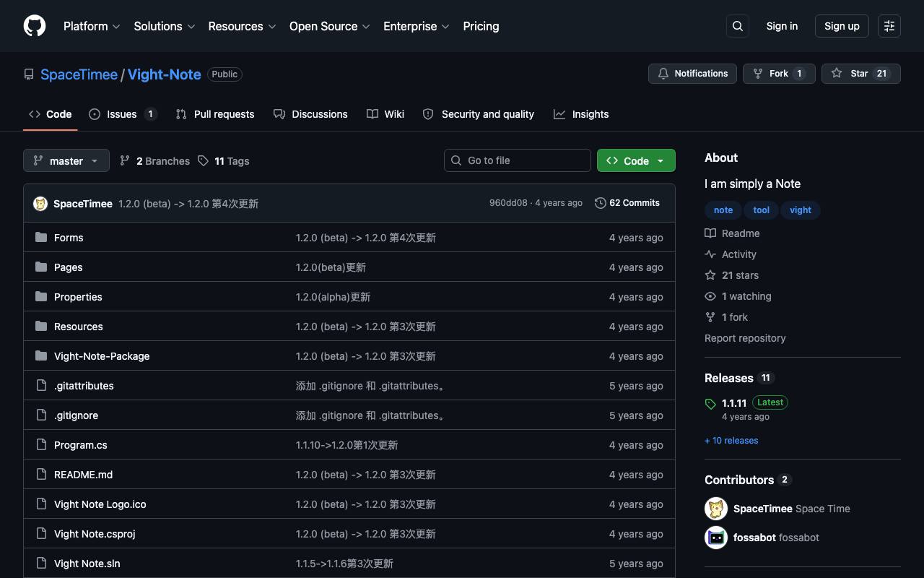
Task: Click the book icon beside Readme
Action: 710,233
